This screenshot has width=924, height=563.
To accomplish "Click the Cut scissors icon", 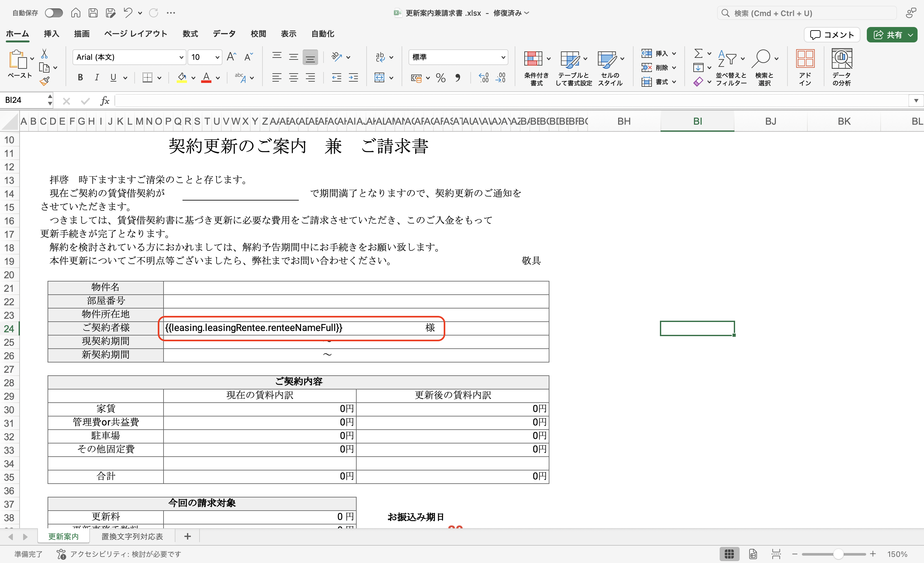I will 44,54.
